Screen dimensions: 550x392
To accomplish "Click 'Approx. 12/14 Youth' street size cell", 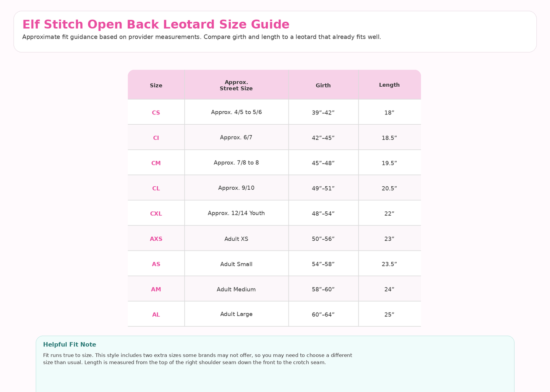I will click(x=236, y=213).
